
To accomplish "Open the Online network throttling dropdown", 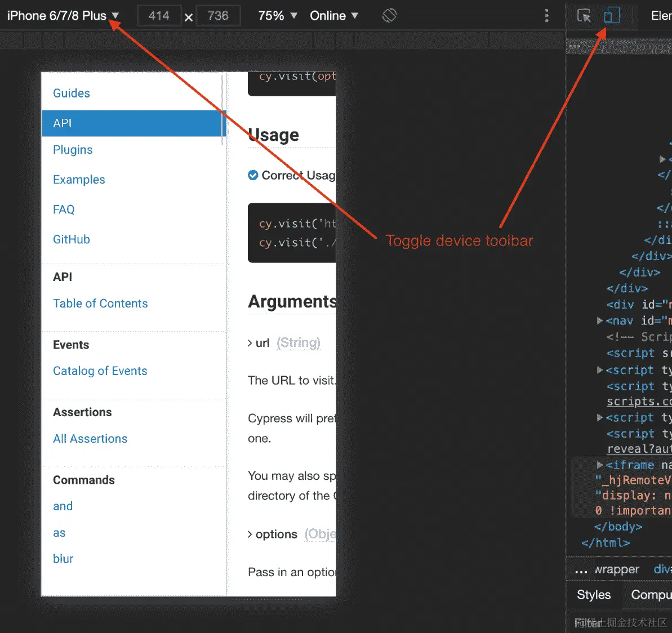I will pos(334,16).
